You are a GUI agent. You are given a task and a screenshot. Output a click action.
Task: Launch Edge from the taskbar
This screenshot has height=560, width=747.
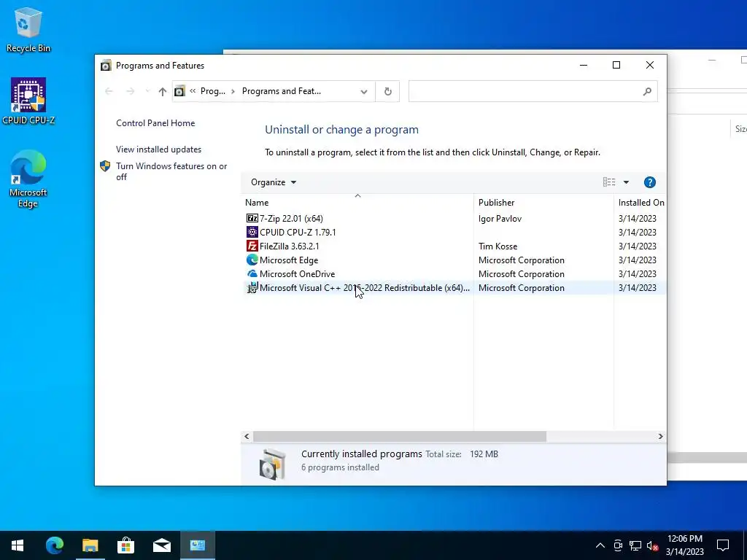click(x=54, y=545)
